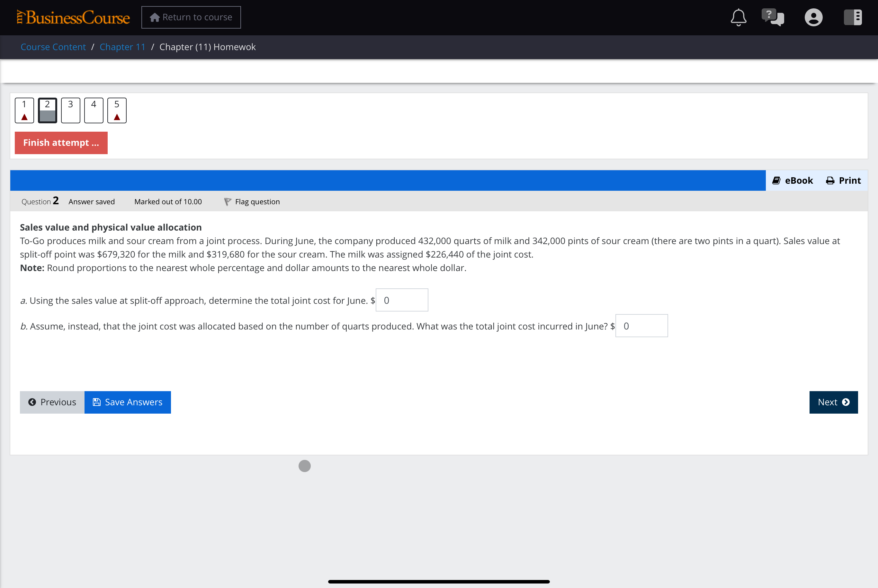
Task: Focus the part a joint cost field
Action: 402,300
